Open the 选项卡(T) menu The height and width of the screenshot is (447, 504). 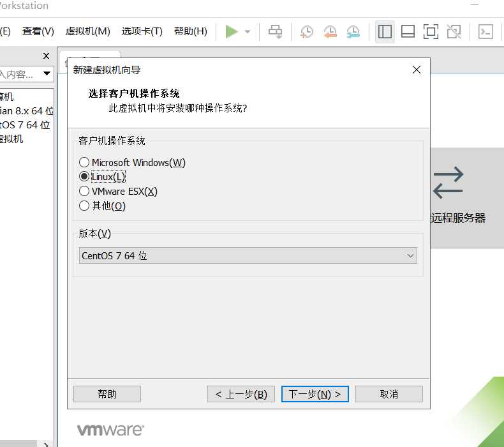coord(142,31)
